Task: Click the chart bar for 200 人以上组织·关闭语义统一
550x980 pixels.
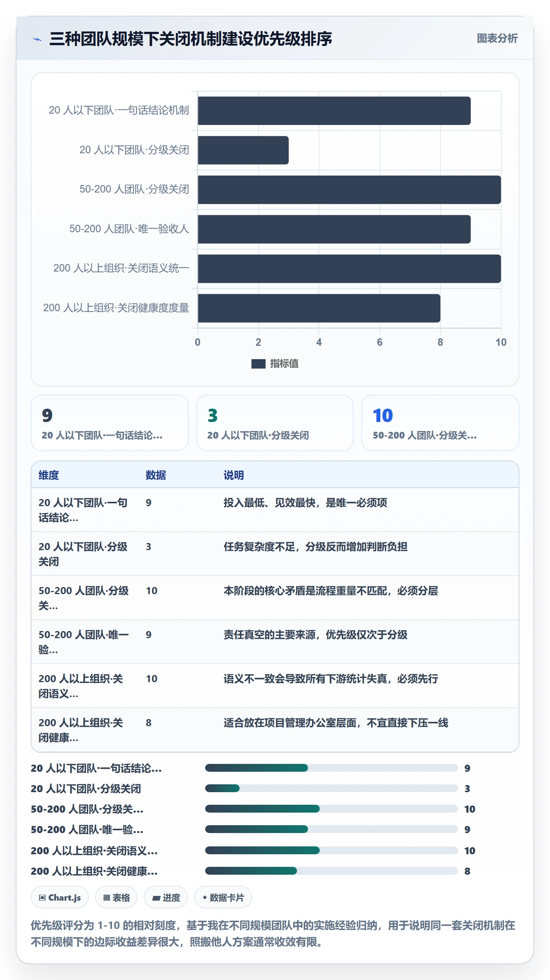Action: [349, 269]
